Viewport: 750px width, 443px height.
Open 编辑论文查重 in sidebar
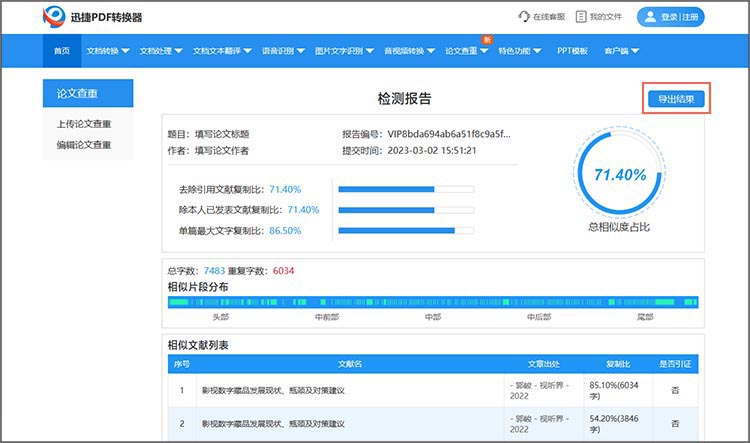pyautogui.click(x=84, y=145)
